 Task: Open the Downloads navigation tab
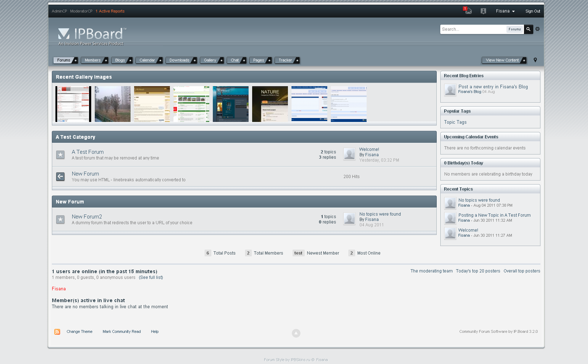(179, 60)
